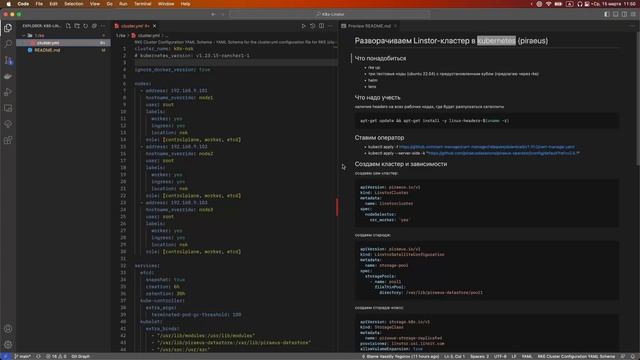Open editor more actions menu
This screenshot has width=640, height=360.
(330, 26)
